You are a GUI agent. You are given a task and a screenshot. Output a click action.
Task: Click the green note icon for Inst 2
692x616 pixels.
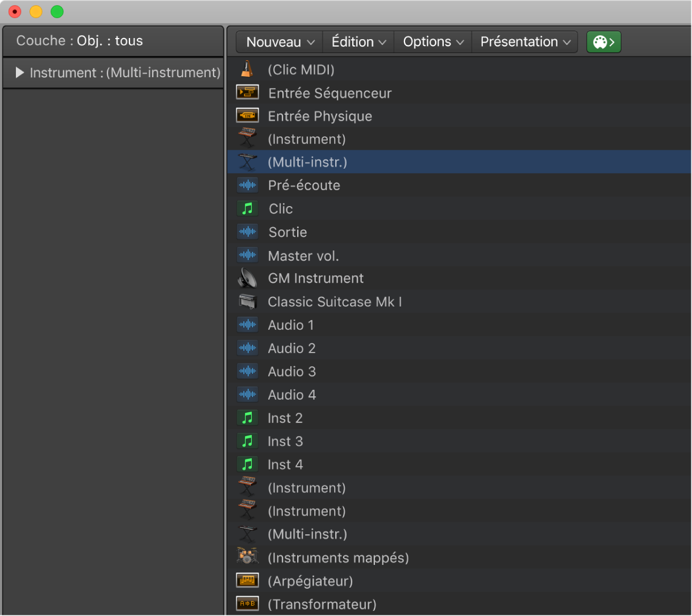pos(247,418)
